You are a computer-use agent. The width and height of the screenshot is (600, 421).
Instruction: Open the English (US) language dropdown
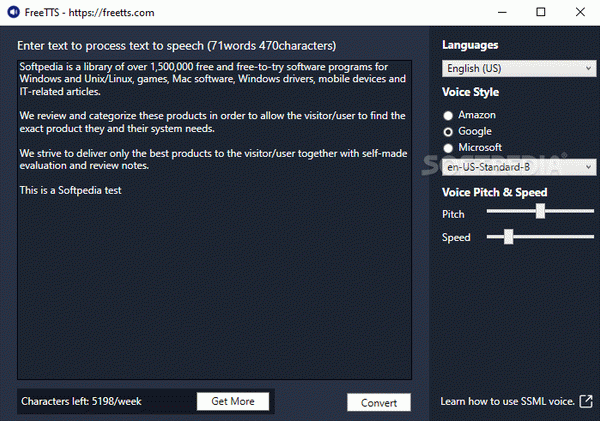519,69
